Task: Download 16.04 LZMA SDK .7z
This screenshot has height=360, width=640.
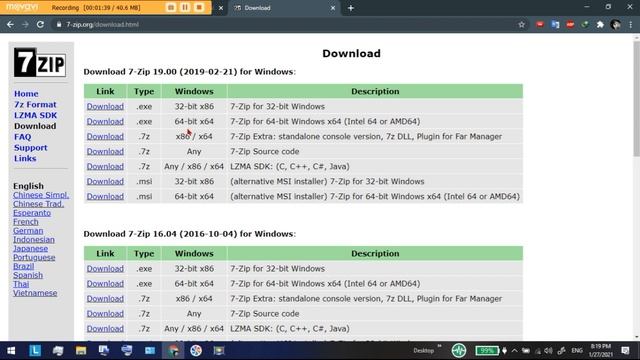Action: (105, 329)
